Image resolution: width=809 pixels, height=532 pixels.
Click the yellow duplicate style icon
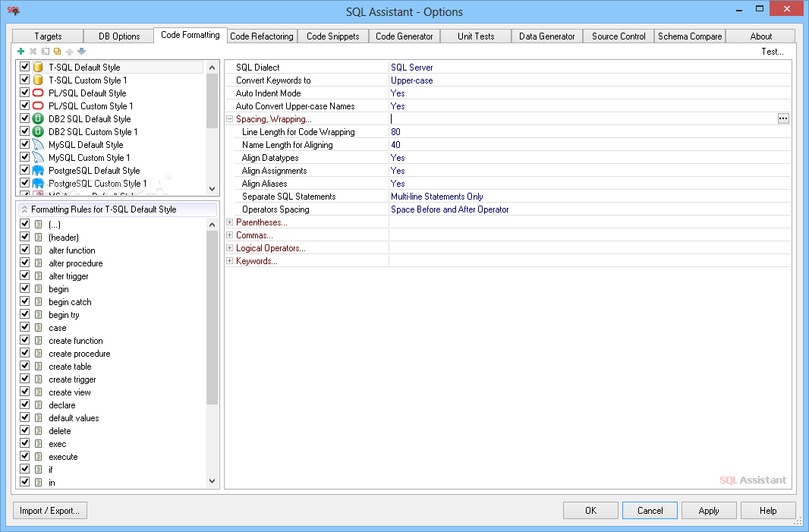[57, 51]
